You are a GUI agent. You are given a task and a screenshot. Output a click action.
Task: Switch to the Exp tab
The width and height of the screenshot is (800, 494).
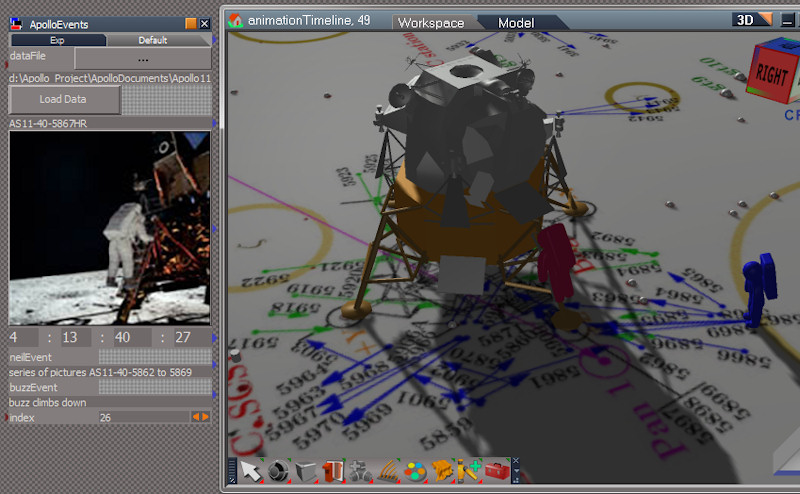point(58,40)
